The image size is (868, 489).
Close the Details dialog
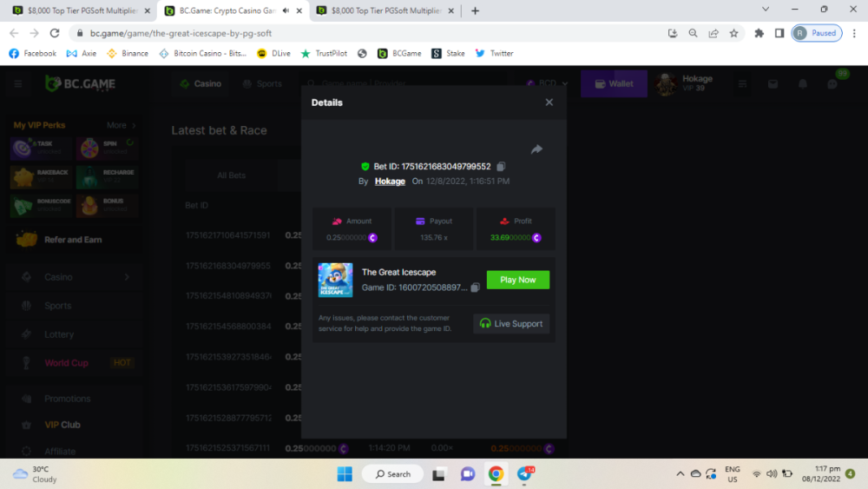pyautogui.click(x=549, y=102)
